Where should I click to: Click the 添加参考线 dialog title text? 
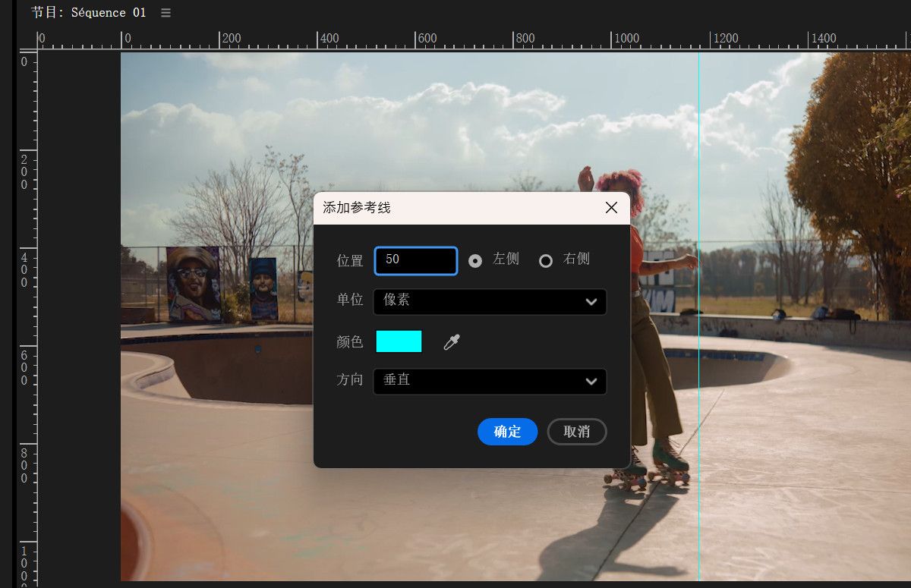(357, 208)
